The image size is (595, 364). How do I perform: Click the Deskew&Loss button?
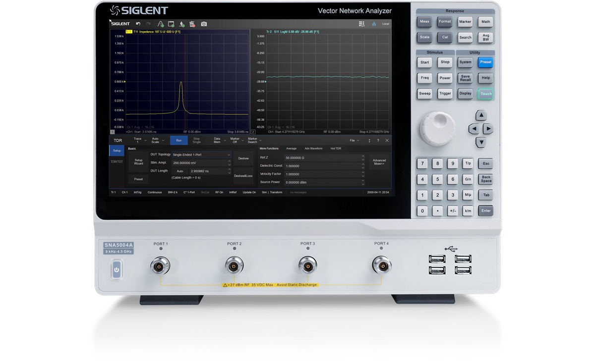[243, 176]
